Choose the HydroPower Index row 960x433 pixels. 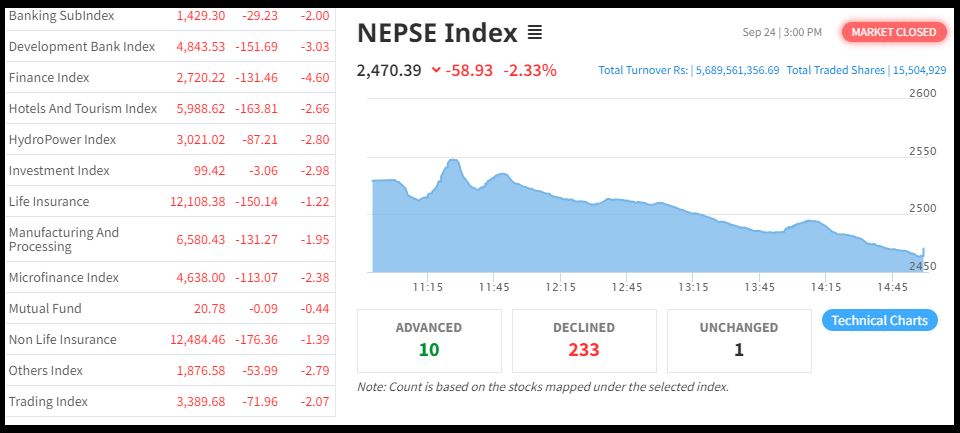pyautogui.click(x=62, y=140)
